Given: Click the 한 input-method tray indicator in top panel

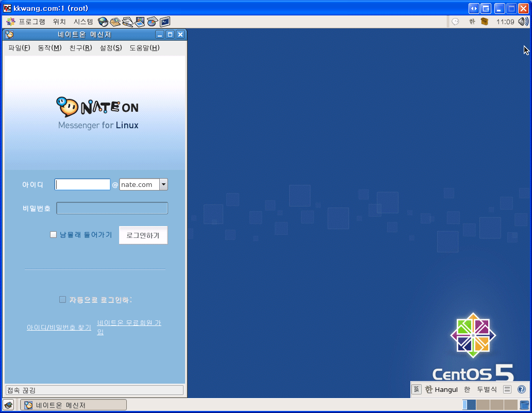Looking at the screenshot, I should point(472,22).
